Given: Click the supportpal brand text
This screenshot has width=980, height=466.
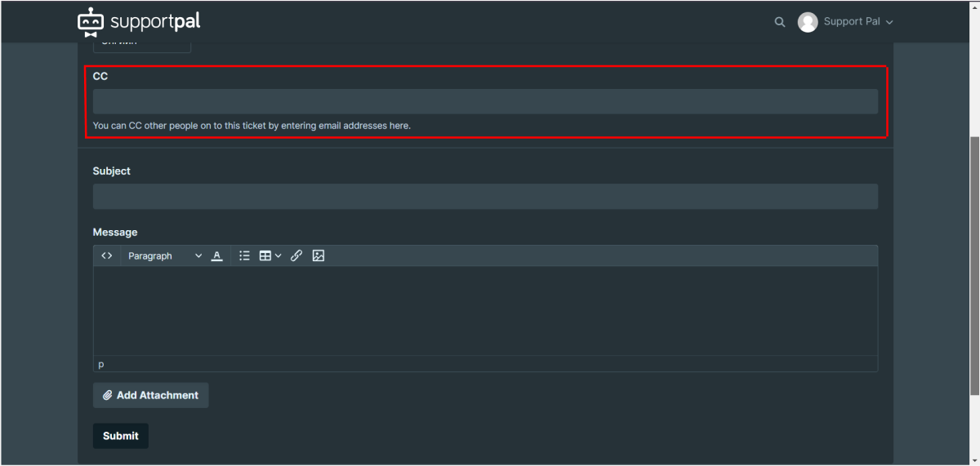Looking at the screenshot, I should point(155,22).
